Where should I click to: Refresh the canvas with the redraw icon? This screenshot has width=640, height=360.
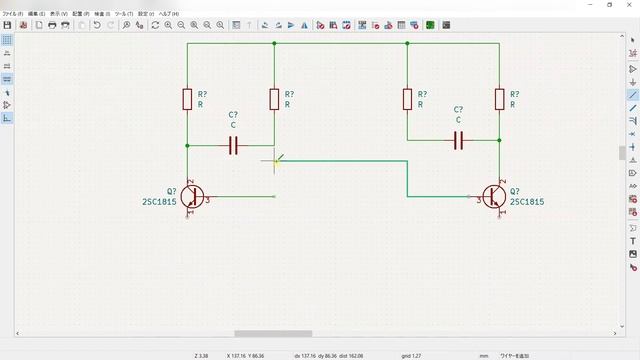click(x=155, y=25)
